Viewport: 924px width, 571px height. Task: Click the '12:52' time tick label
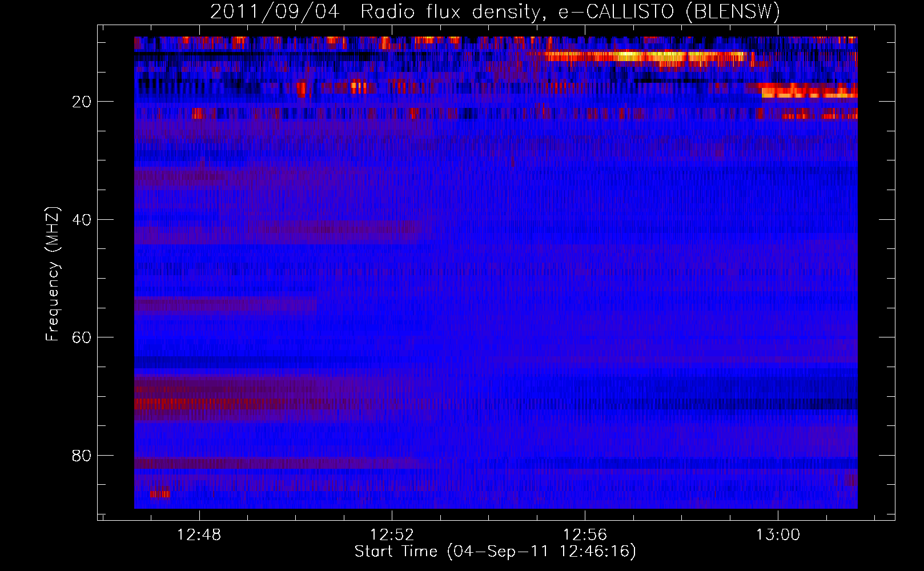pyautogui.click(x=392, y=535)
